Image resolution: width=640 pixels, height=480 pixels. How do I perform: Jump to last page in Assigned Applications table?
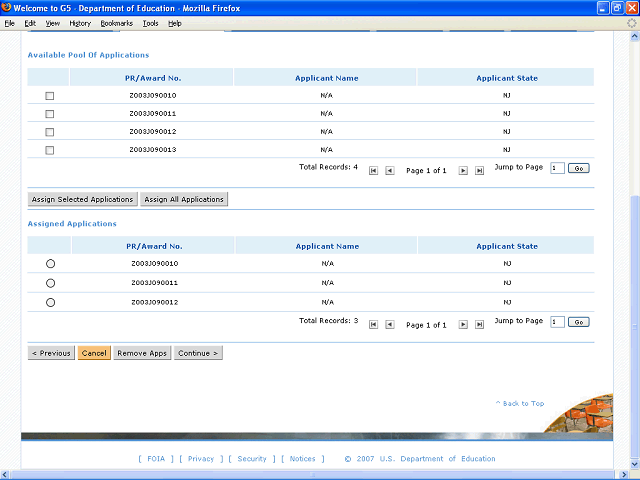click(479, 324)
